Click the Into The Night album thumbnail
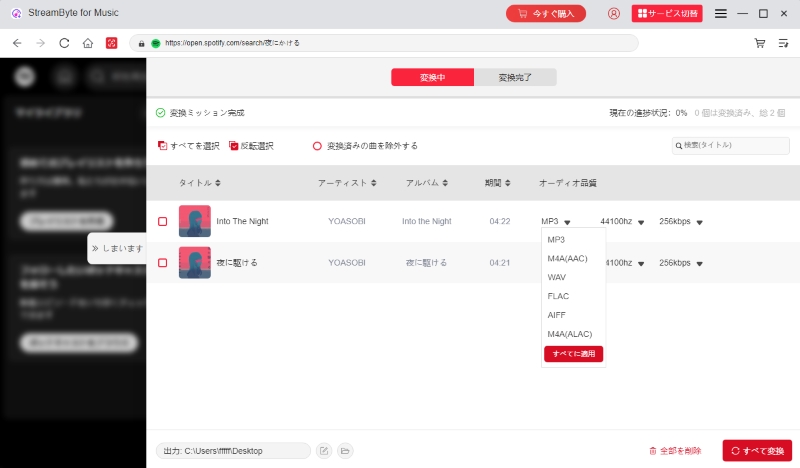This screenshot has width=800, height=468. click(194, 221)
